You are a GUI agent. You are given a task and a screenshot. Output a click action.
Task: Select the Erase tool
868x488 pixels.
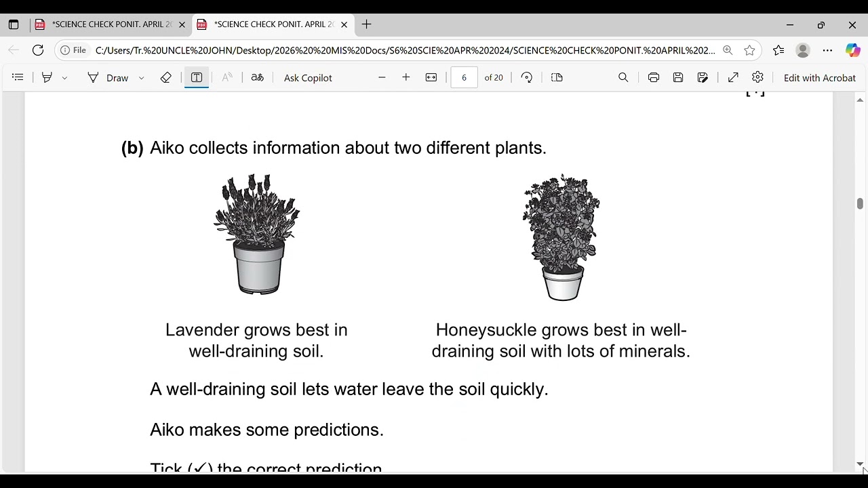(x=166, y=78)
